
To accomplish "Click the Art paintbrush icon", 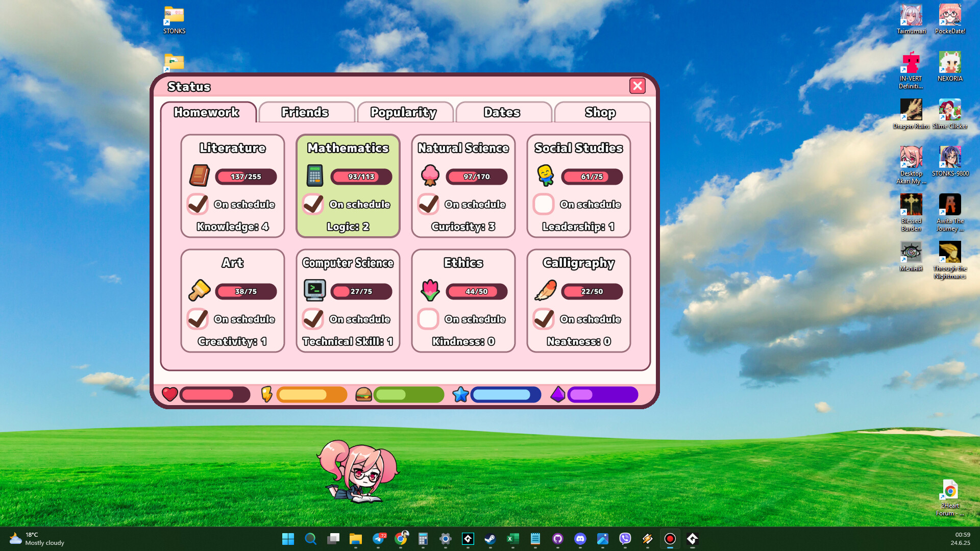I will click(199, 291).
